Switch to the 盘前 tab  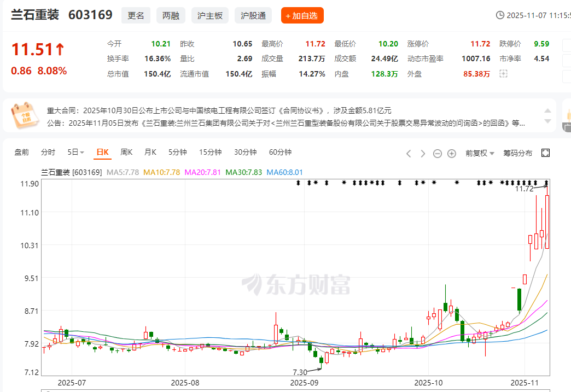click(x=21, y=152)
